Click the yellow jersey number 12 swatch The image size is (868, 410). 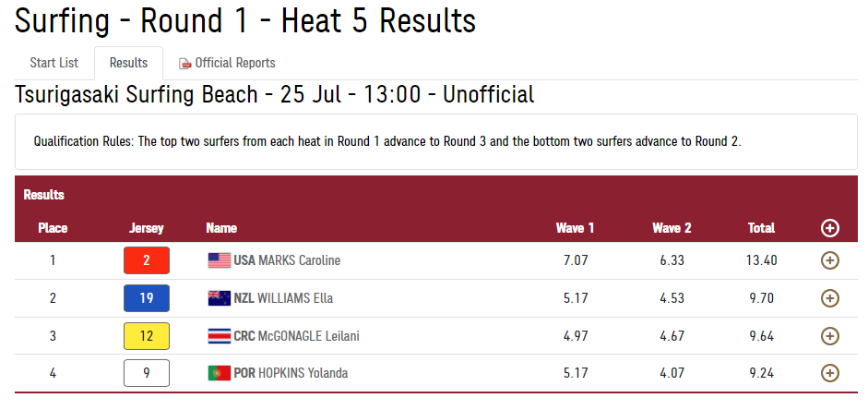pos(147,336)
